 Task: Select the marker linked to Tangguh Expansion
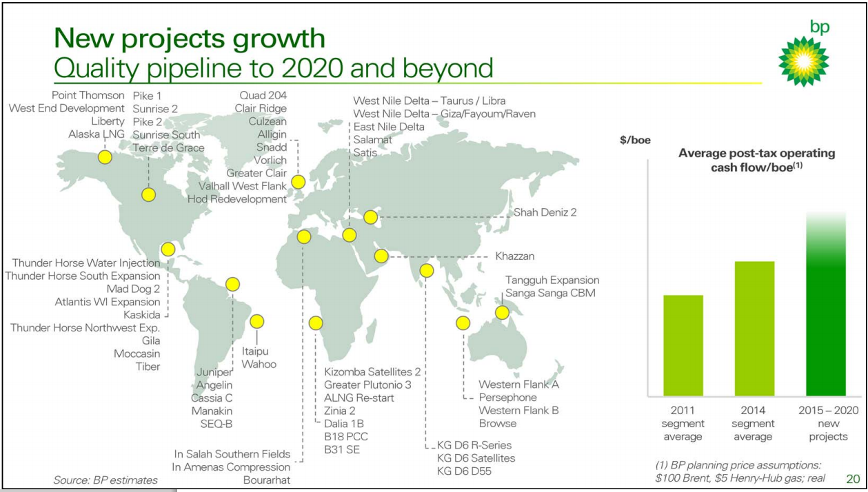point(503,313)
